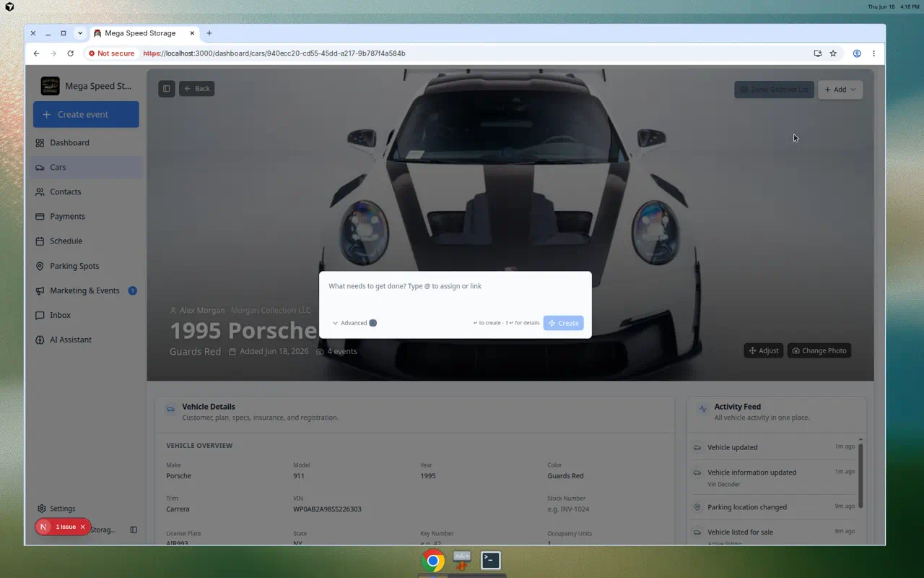The height and width of the screenshot is (578, 924).
Task: Click Morgan Collection LLC
Action: [271, 311]
